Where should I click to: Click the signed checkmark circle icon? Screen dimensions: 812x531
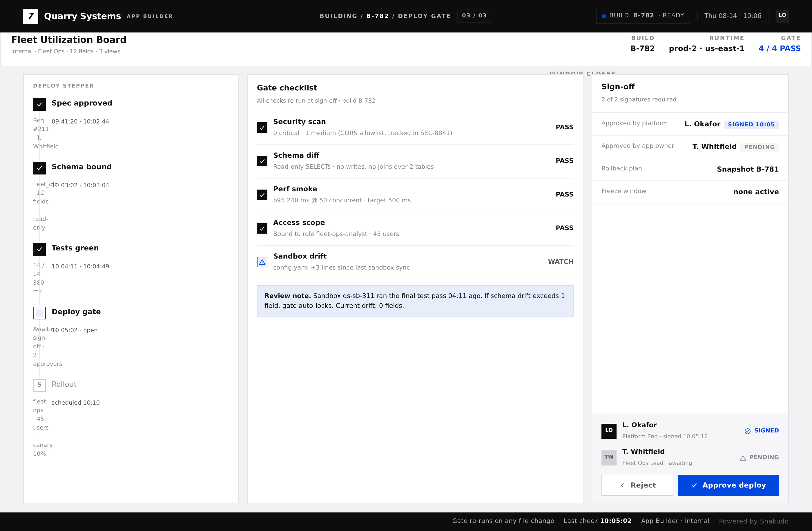coord(748,431)
